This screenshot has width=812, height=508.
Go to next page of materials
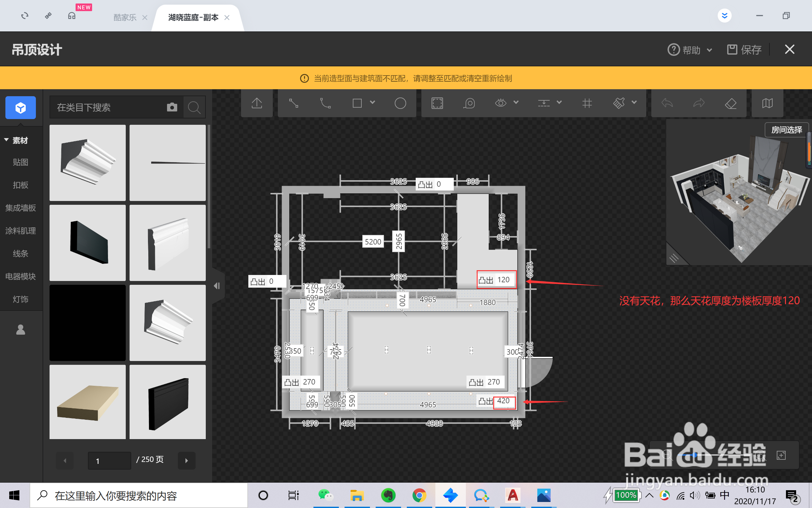tap(186, 461)
